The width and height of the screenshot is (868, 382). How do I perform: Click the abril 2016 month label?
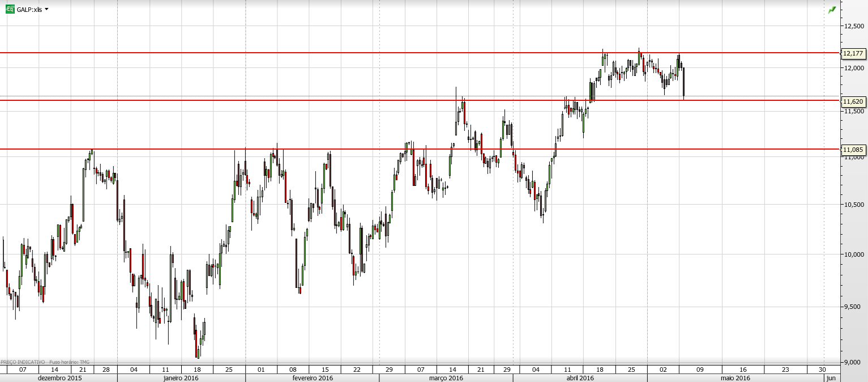coord(580,377)
